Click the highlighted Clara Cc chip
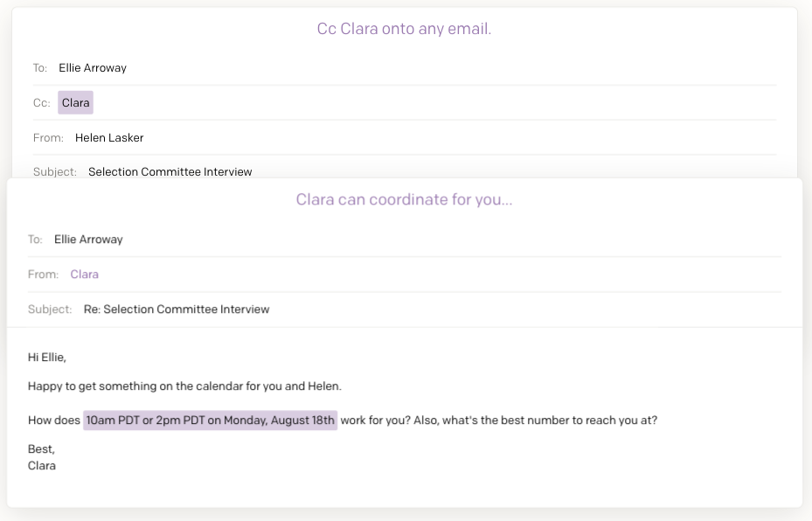812x521 pixels. coord(76,102)
